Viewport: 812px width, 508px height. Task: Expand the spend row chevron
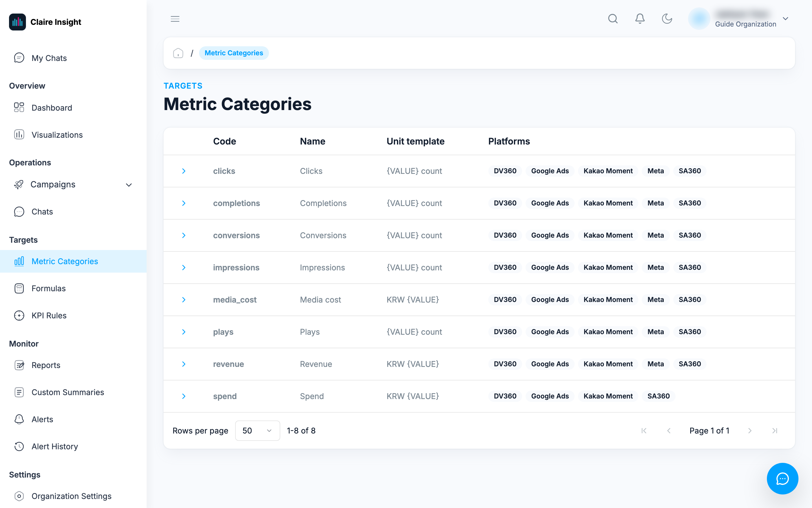pos(184,396)
